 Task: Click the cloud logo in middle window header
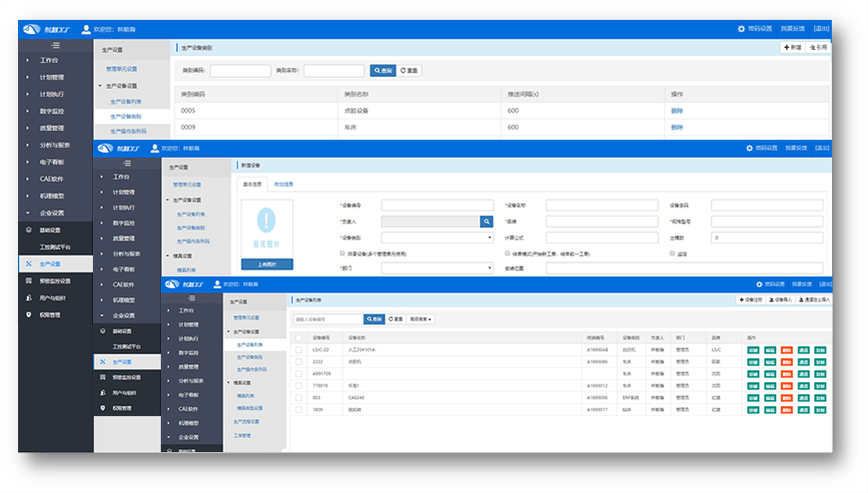105,148
